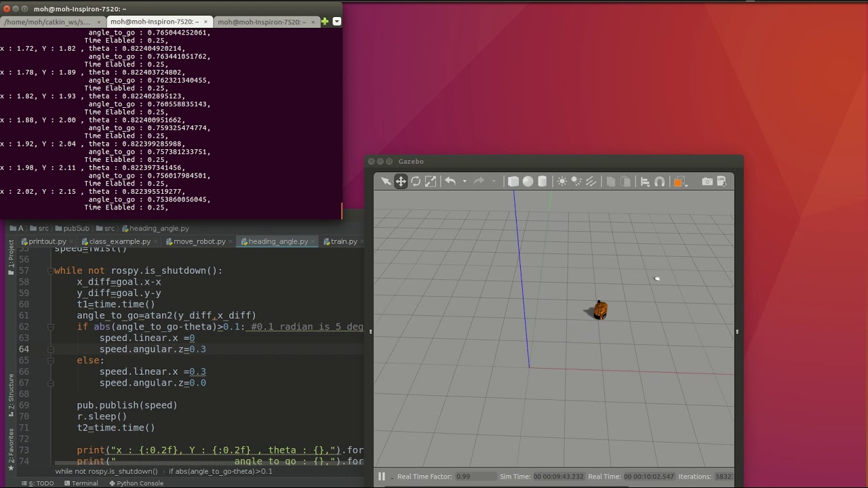Close the move_robot.py editor tab
Image resolution: width=868 pixels, height=488 pixels.
(231, 241)
